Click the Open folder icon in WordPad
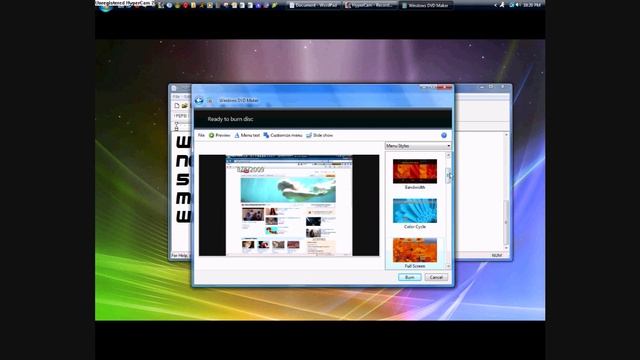 [184, 106]
